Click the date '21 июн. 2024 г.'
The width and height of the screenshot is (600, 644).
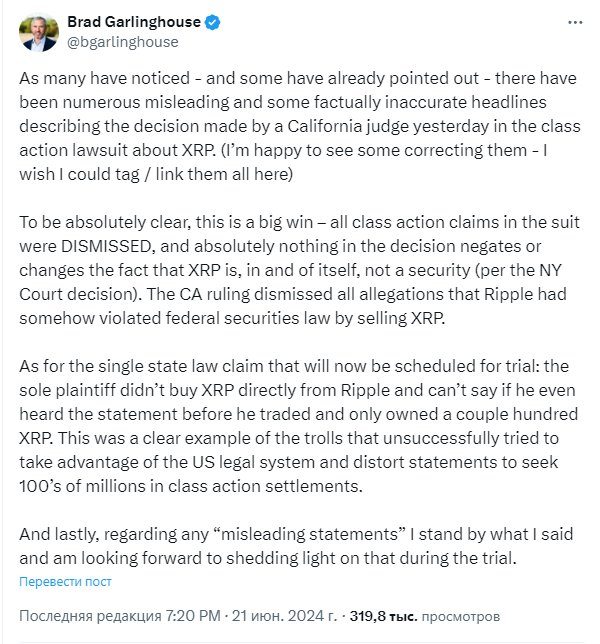click(284, 616)
